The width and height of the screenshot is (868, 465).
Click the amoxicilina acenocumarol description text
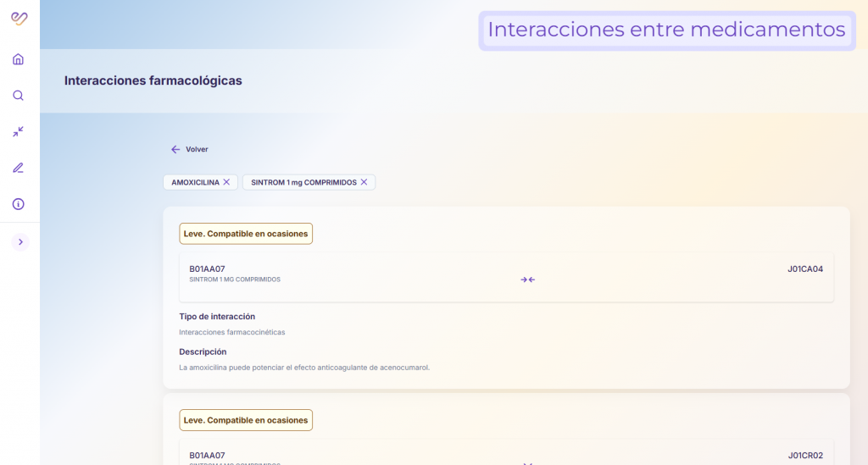304,368
